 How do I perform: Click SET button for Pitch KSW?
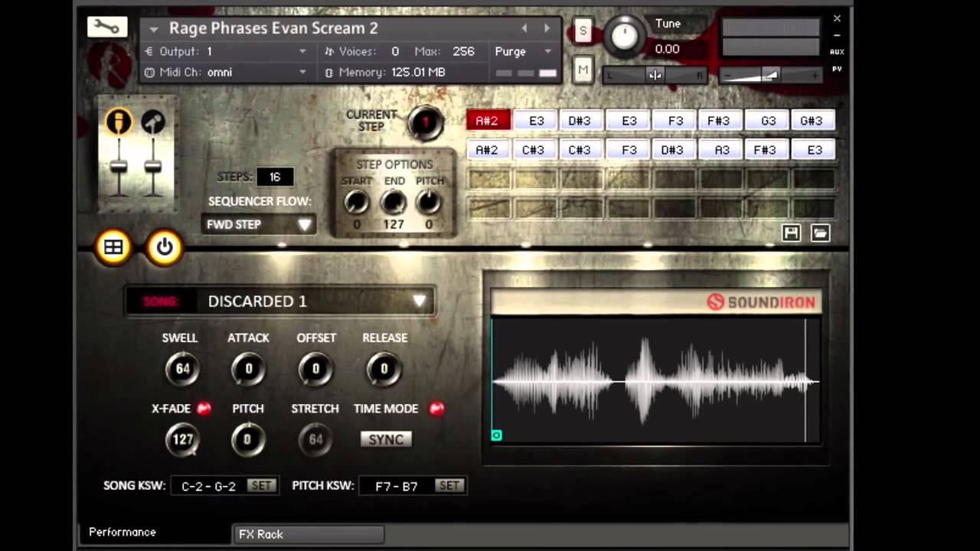449,485
